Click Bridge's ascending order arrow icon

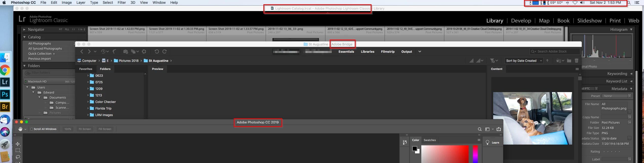(547, 61)
